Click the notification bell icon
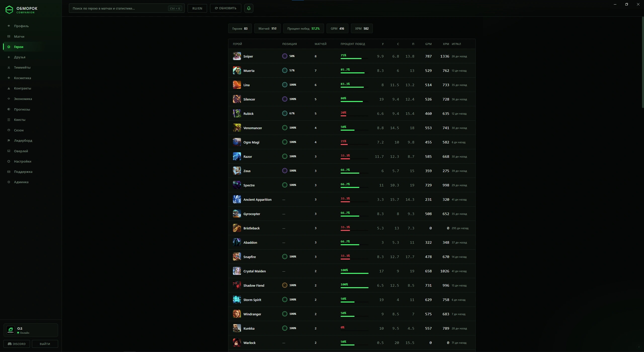Screen dimensions: 644x352 coord(249,8)
